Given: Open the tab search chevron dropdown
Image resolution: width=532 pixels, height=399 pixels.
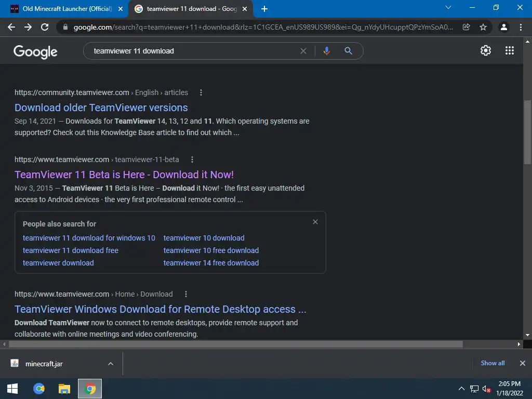Looking at the screenshot, I should tap(448, 7).
